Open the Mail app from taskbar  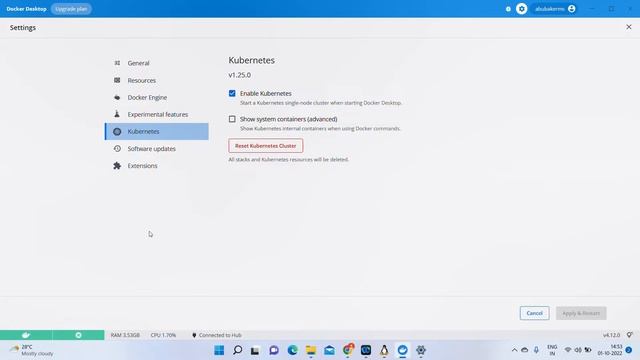[x=329, y=350]
